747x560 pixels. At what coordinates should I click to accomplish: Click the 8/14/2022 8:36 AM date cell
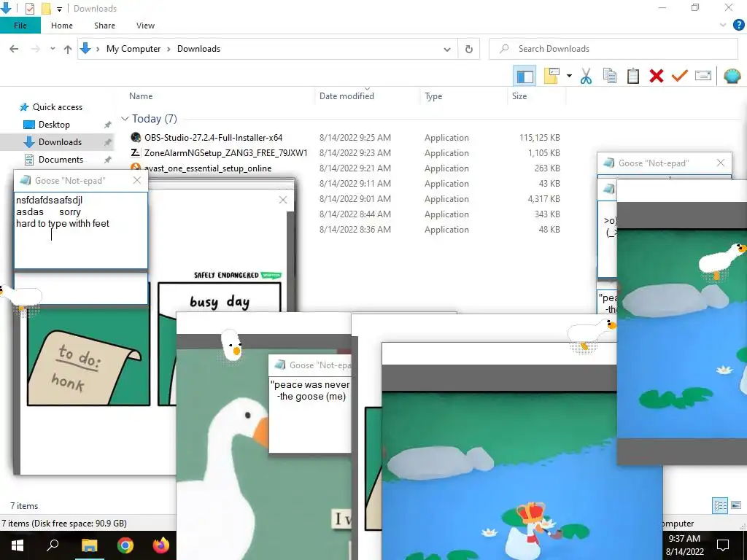coord(355,230)
